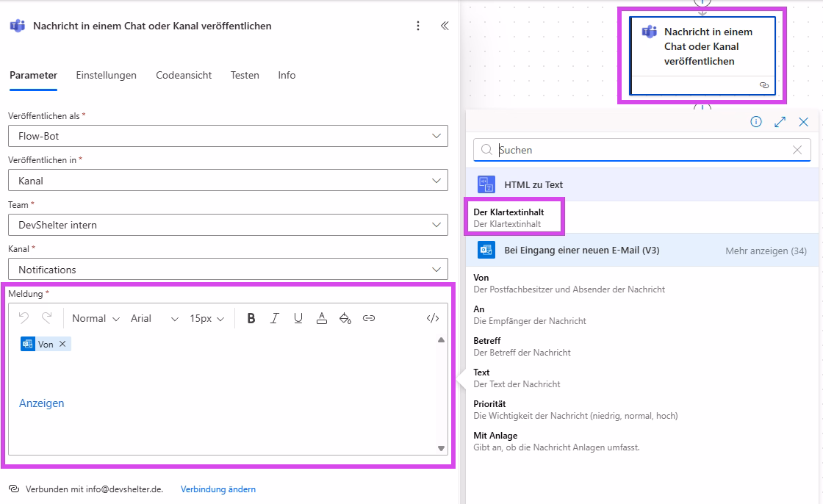
Task: Switch to HTML code view toggle
Action: [x=433, y=318]
